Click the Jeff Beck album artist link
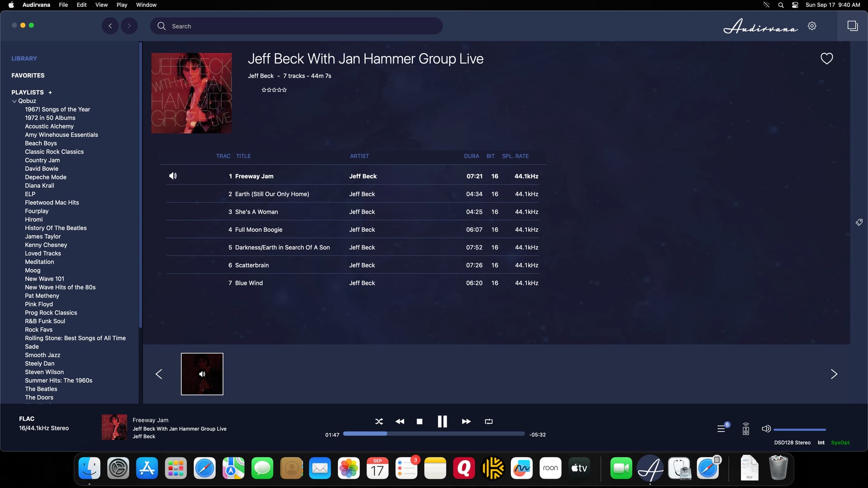Screen dimensions: 868x488 (x=260, y=76)
